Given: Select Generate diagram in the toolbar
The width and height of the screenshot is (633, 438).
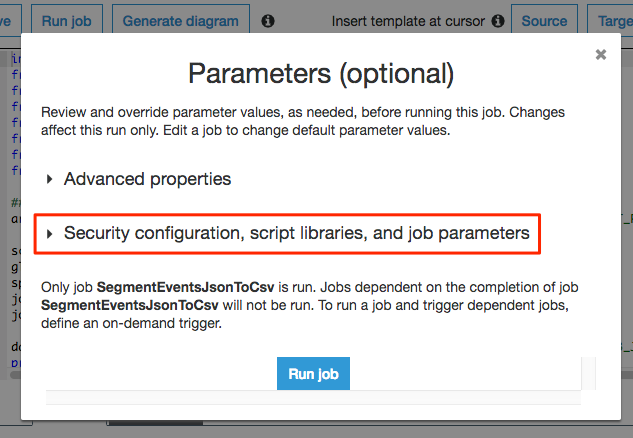Looking at the screenshot, I should (181, 20).
